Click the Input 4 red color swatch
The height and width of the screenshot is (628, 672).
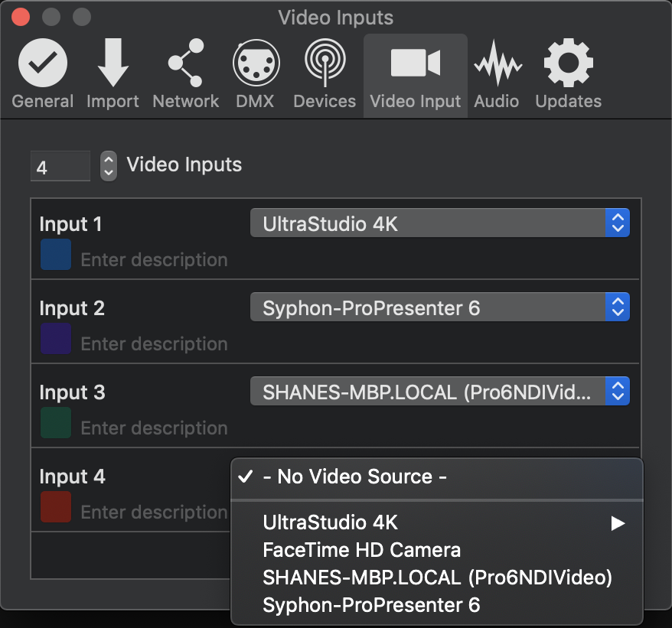pos(56,507)
